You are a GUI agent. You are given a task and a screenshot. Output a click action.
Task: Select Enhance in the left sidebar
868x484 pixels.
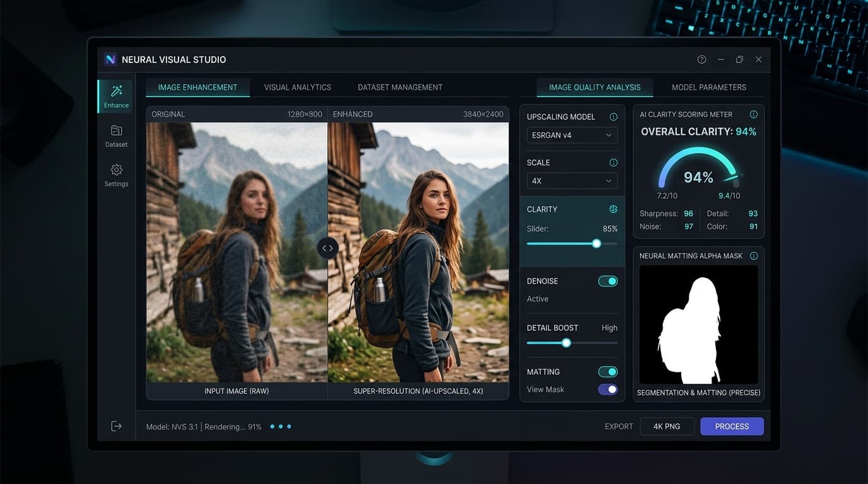[x=116, y=96]
